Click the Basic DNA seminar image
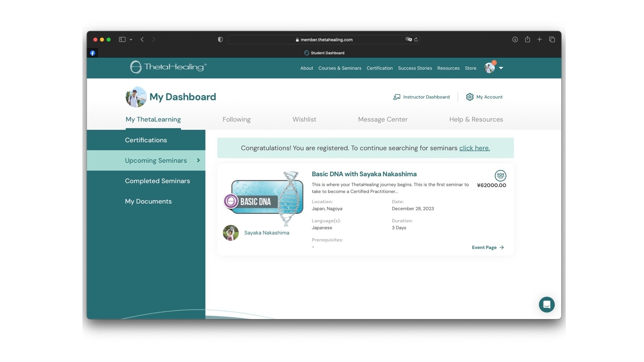 264,199
